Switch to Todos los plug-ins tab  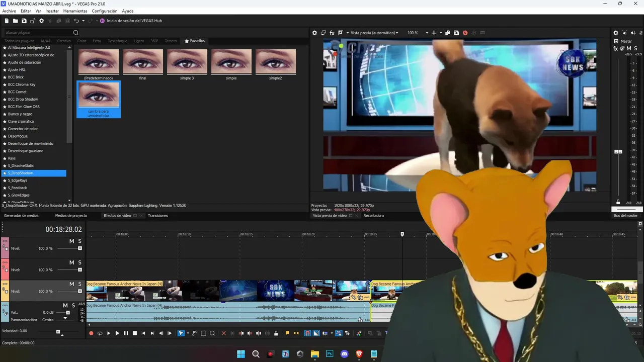tap(19, 41)
